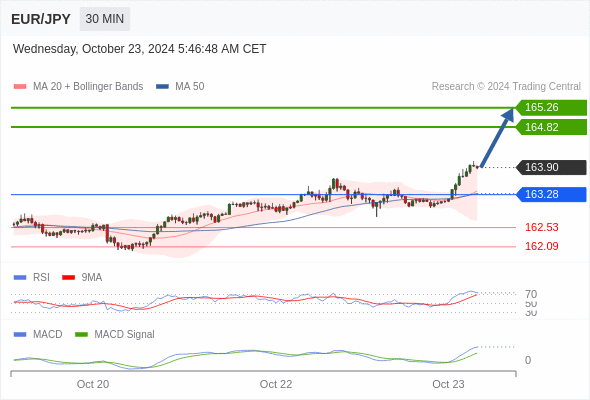Click the blue MACD legend swatch
The image size is (590, 400).
(x=20, y=335)
